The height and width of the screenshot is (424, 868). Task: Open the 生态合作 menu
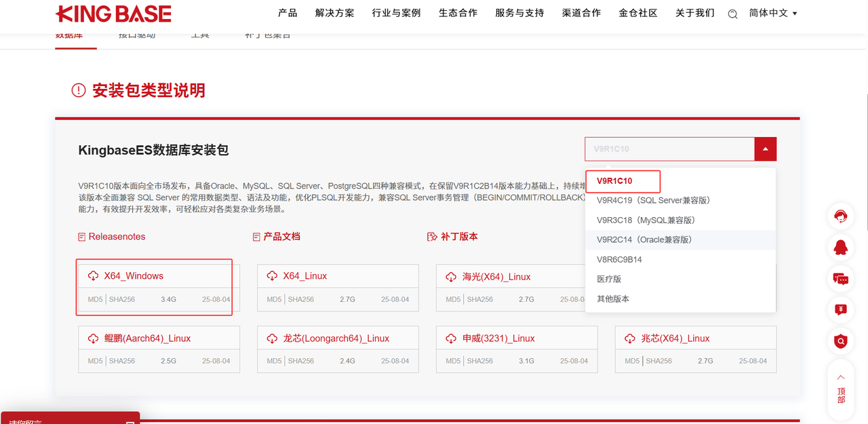click(x=458, y=13)
